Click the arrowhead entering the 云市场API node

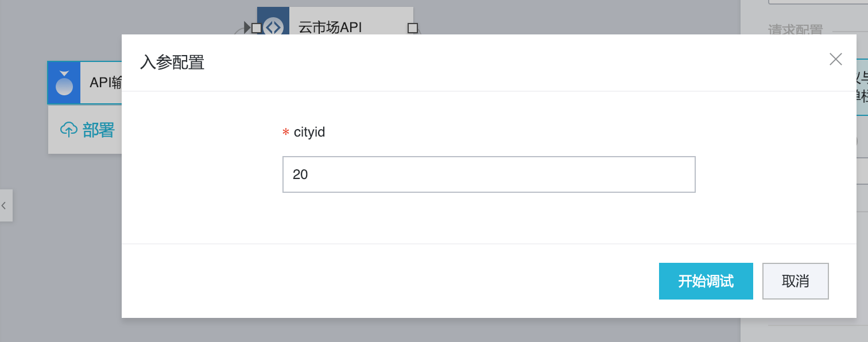247,27
